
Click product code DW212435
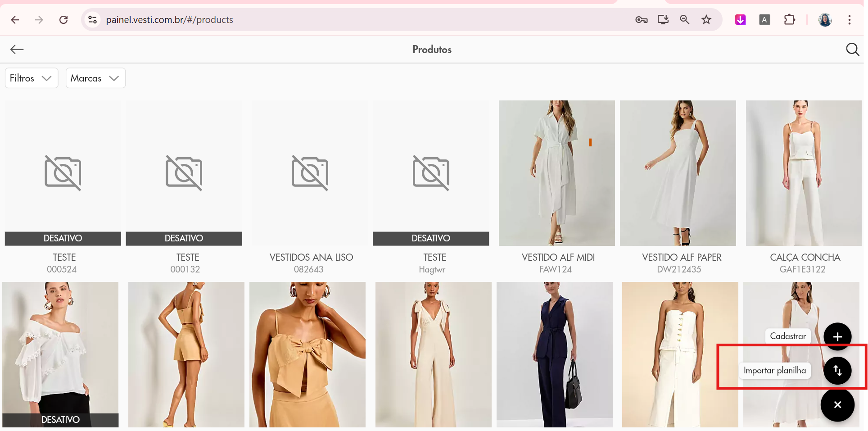(679, 269)
